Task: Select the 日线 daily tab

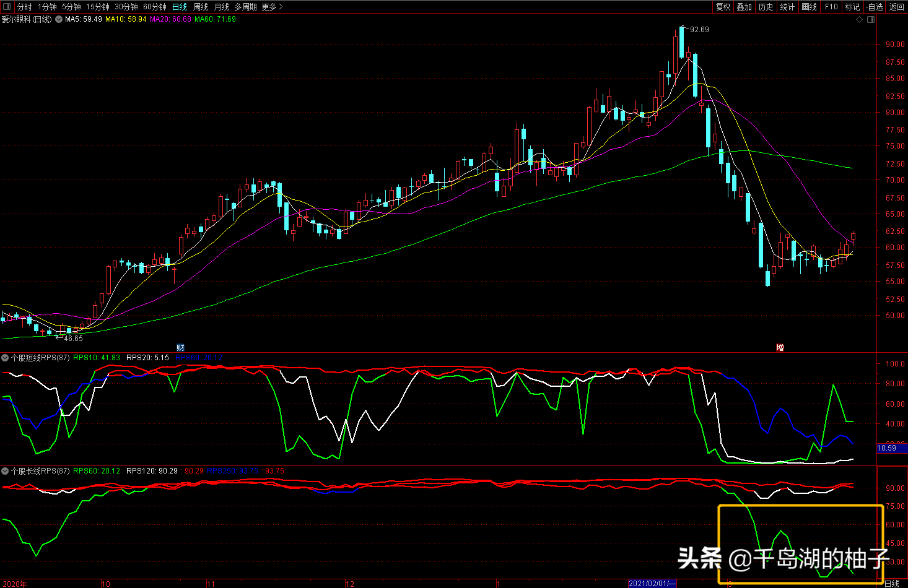Action: 180,7
